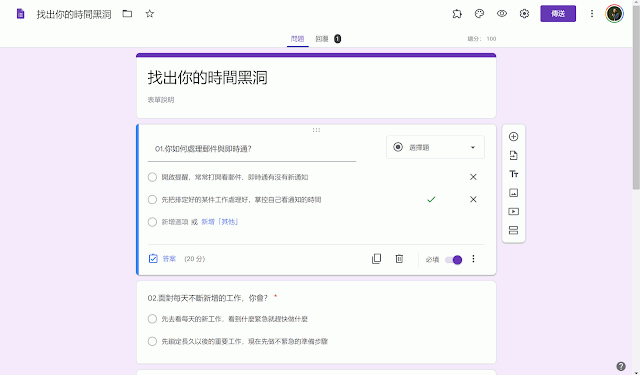Open question 01 more options menu

[473, 259]
